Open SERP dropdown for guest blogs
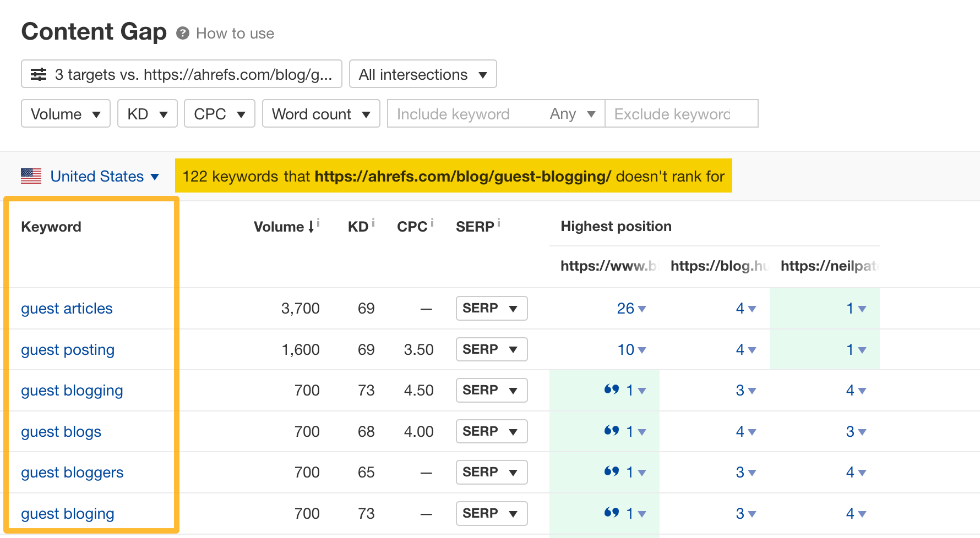980x538 pixels. point(492,431)
